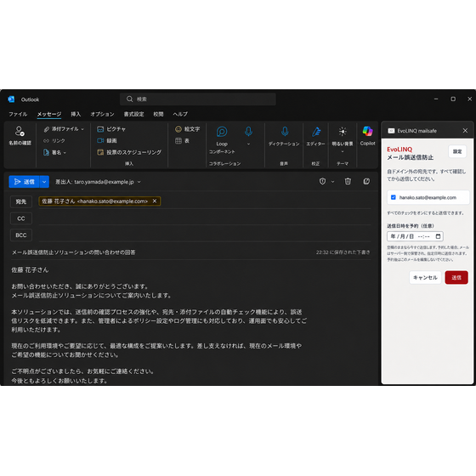Click the blue 送信 send button
The height and width of the screenshot is (476, 476).
25,182
